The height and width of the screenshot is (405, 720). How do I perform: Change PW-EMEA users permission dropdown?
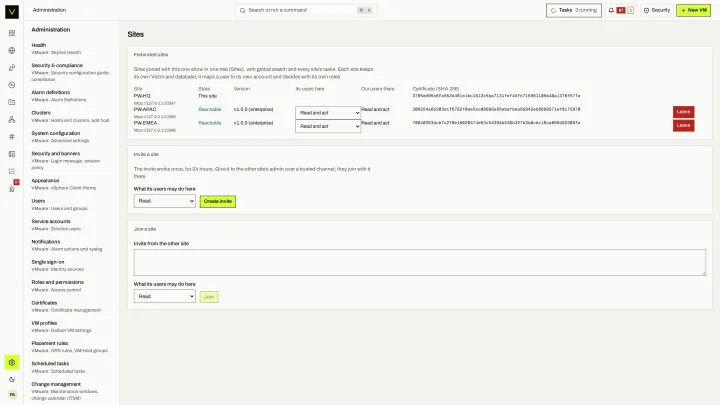point(328,126)
